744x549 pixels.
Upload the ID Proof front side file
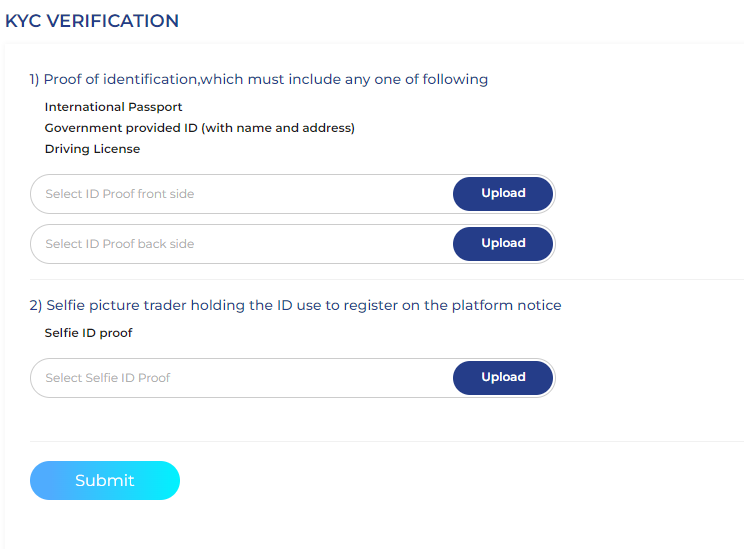[503, 194]
